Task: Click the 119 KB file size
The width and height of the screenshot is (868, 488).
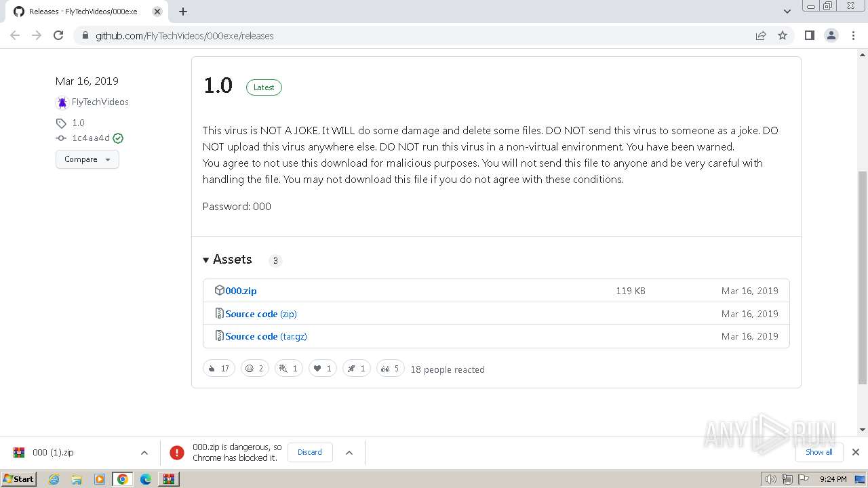Action: click(631, 291)
